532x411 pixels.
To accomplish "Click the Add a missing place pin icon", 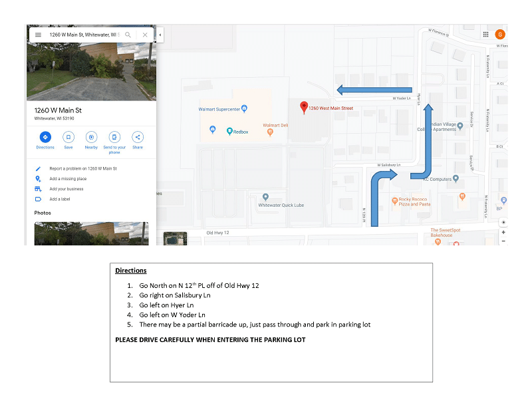I will click(38, 179).
